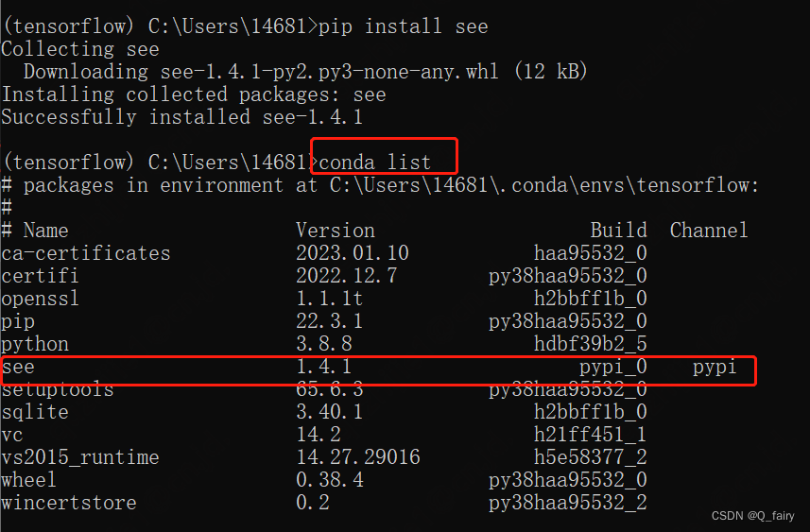Click the 'Build' column header

pos(618,231)
